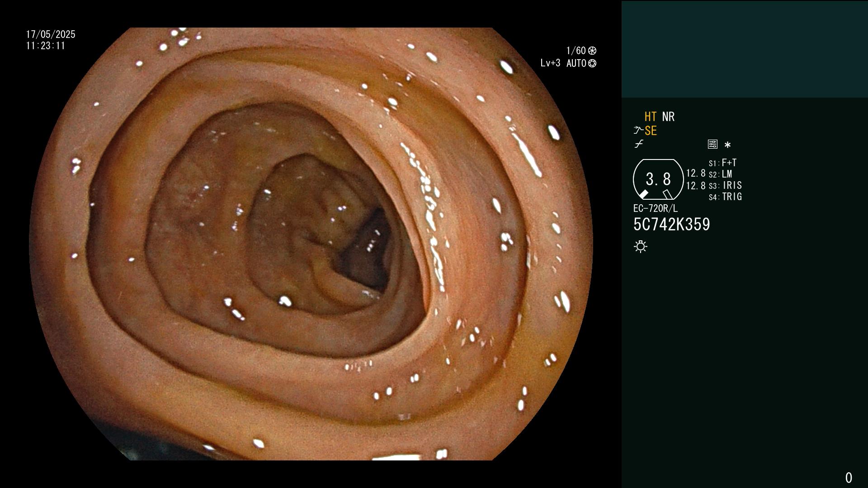Click the EC-720R/L scope model
This screenshot has height=488, width=868.
pos(656,209)
